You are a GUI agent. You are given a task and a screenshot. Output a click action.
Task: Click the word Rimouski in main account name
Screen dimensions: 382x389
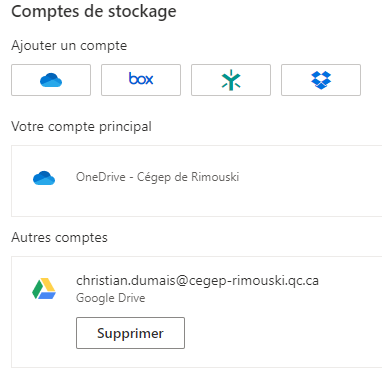click(215, 177)
